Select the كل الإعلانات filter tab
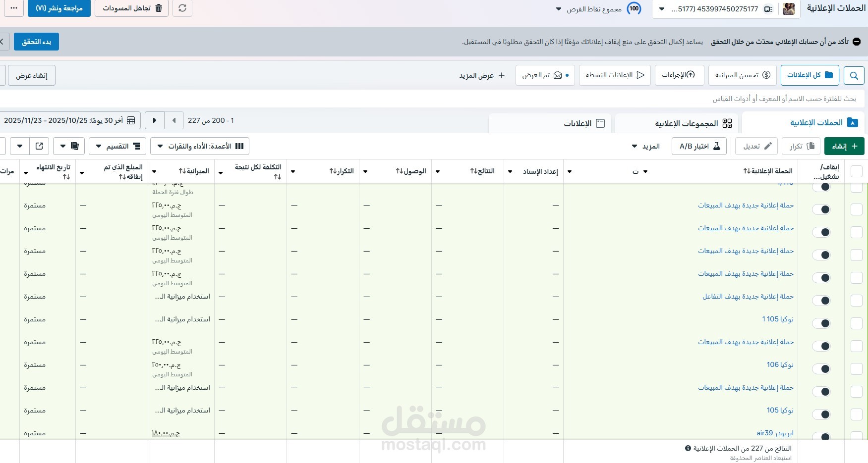Screen dimensions: 868x463 click(810, 75)
